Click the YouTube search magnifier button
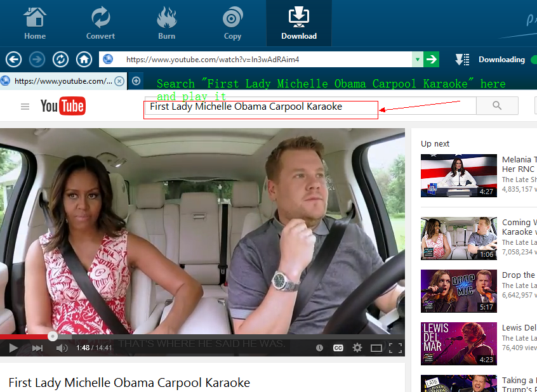537x392 pixels. [x=497, y=105]
